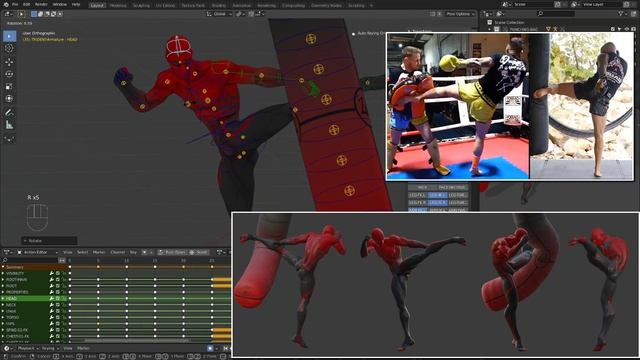Open the File menu
The width and height of the screenshot is (640, 360).
coord(15,4)
